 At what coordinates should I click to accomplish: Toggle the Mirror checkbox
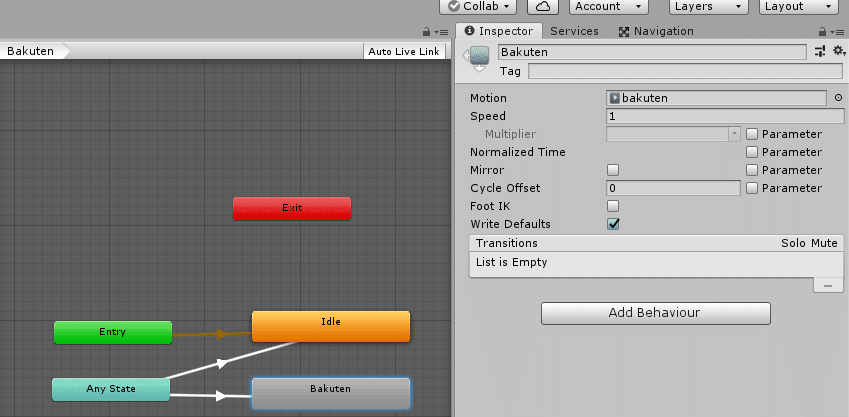click(x=612, y=170)
